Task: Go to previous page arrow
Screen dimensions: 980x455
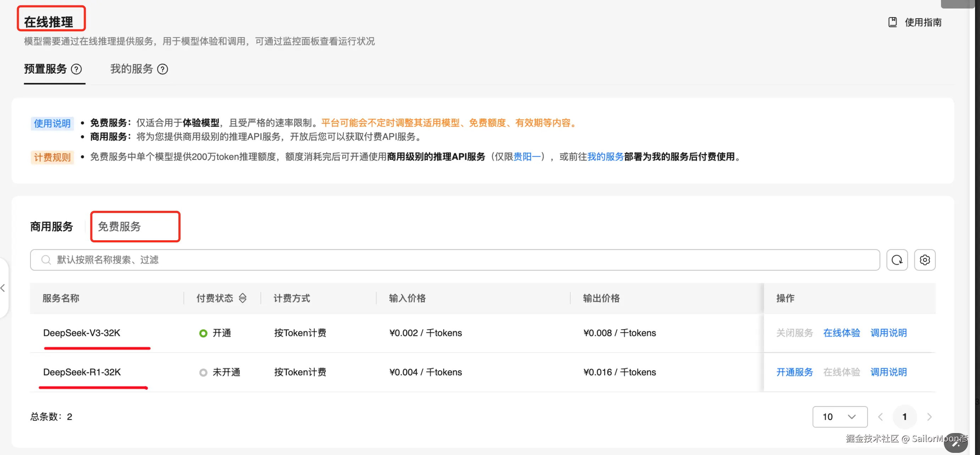Action: (x=880, y=417)
